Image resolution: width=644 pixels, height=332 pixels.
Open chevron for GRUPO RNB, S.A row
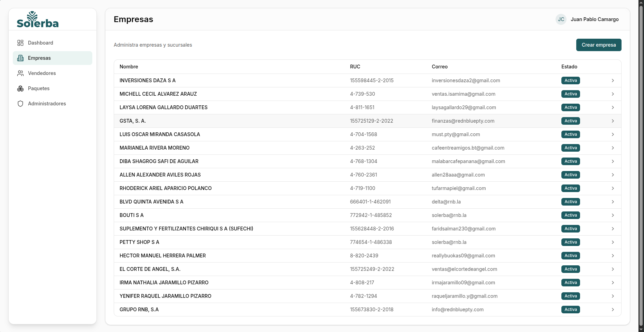click(613, 310)
